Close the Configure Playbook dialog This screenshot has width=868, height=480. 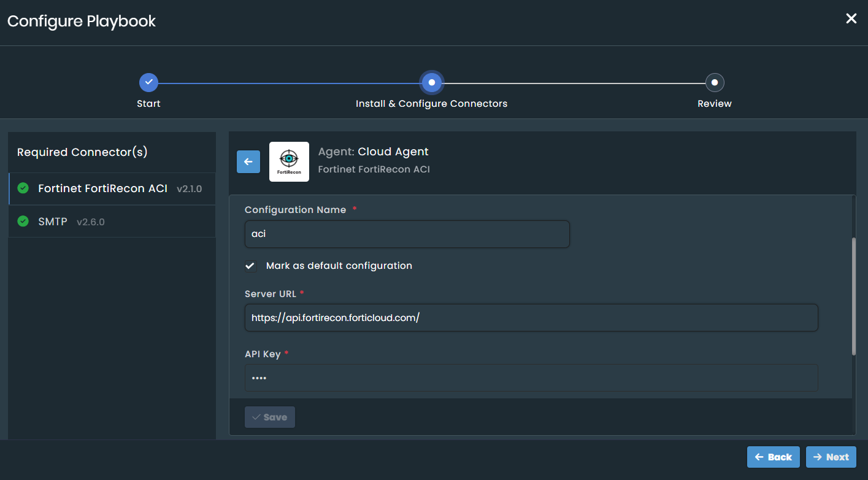click(851, 19)
